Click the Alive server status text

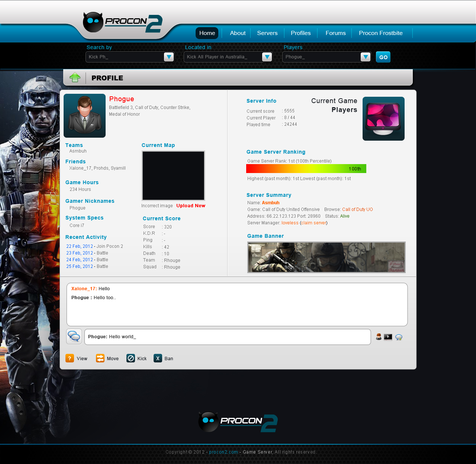(x=345, y=216)
